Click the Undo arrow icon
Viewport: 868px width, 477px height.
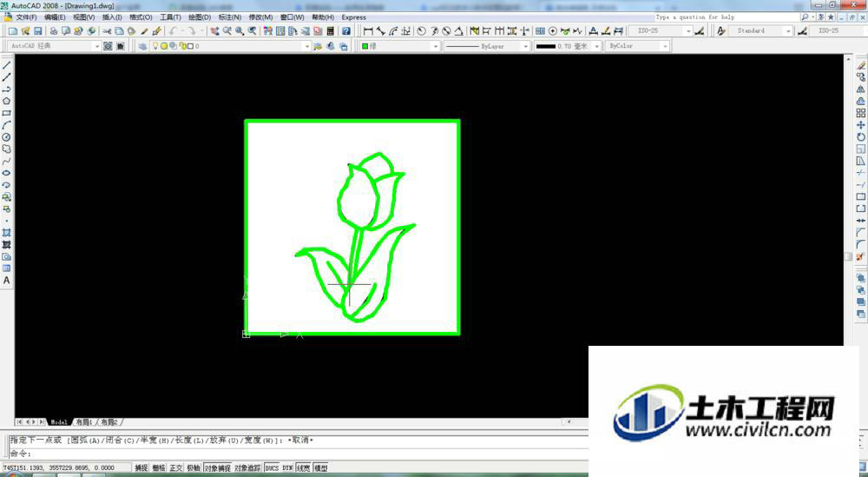point(174,31)
